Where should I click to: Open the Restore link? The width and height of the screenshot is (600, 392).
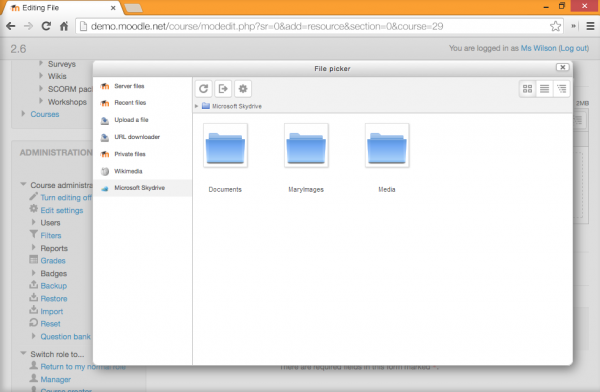tap(54, 299)
